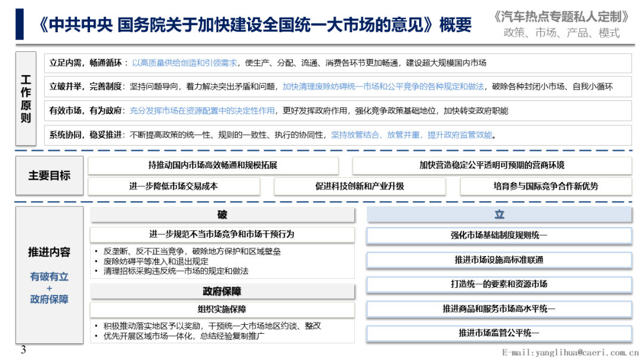Click the box 推进商品和服务市场高水平统一
644x363 pixels.
499,309
